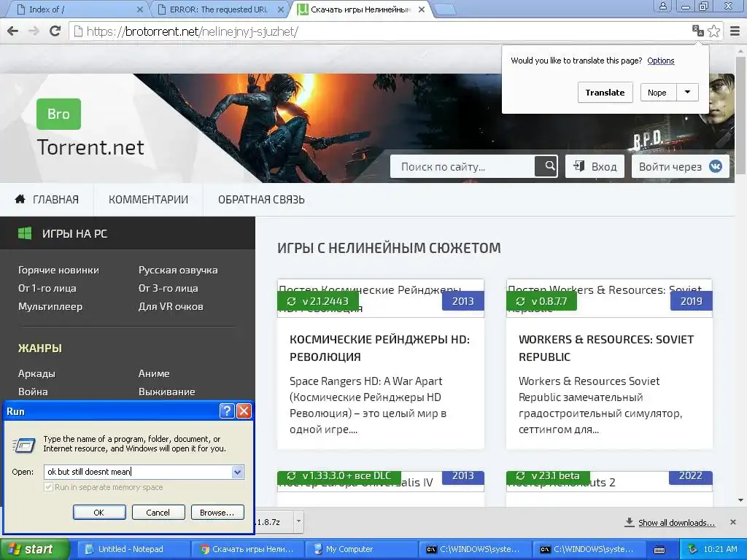747x560 pixels.
Task: Open the От 3-го лица link
Action: [x=169, y=288]
